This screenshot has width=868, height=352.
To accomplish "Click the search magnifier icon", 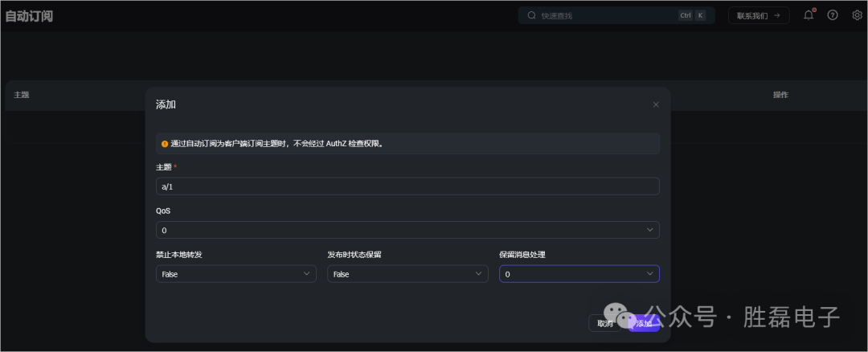I will (531, 15).
